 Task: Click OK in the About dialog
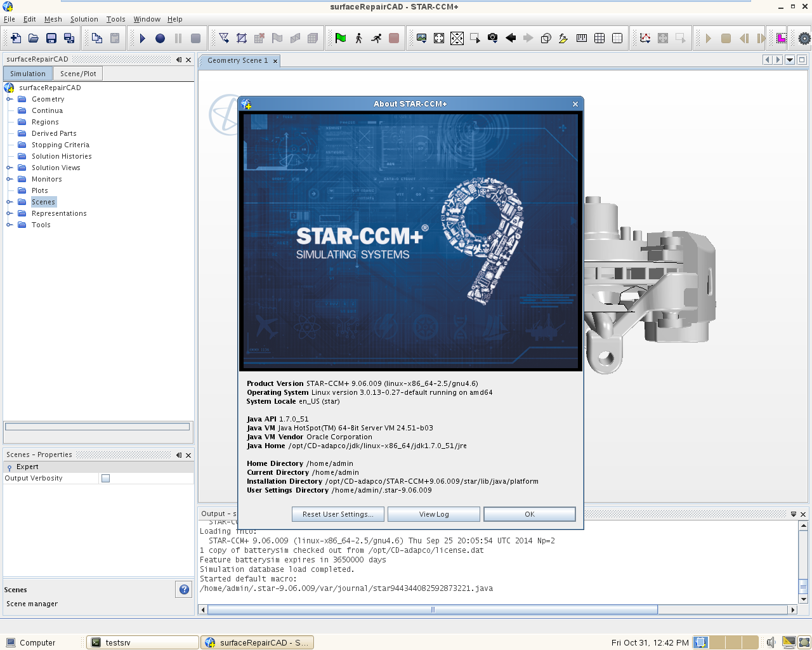pos(530,514)
